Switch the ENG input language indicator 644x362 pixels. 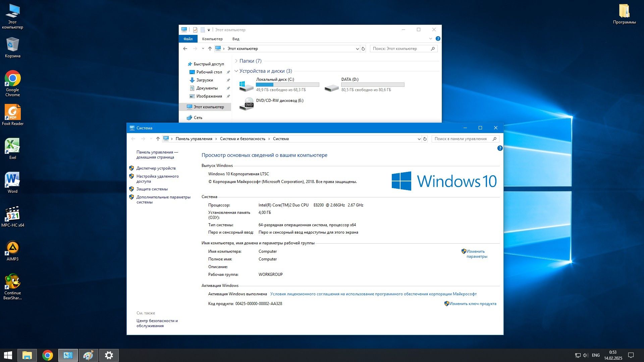(x=596, y=355)
